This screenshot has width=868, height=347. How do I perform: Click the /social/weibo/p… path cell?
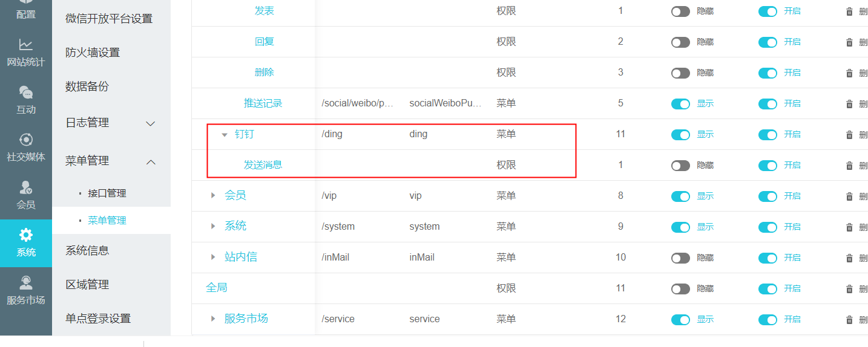point(358,103)
